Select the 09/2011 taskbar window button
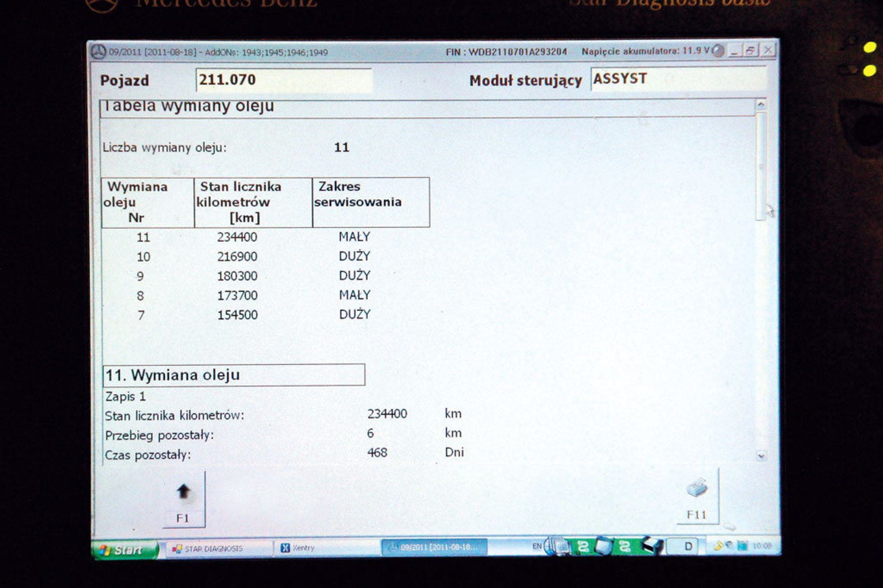Image resolution: width=883 pixels, height=588 pixels. coord(434,547)
